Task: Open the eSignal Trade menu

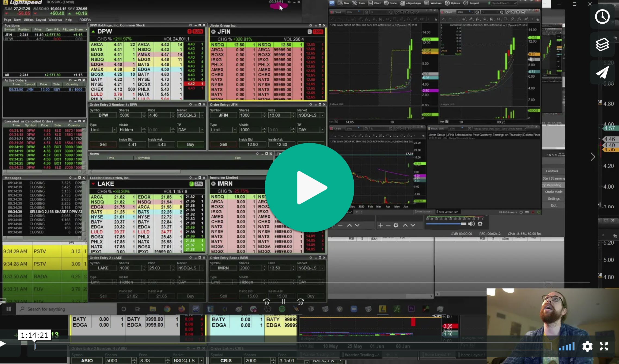Action: tap(390, 3)
